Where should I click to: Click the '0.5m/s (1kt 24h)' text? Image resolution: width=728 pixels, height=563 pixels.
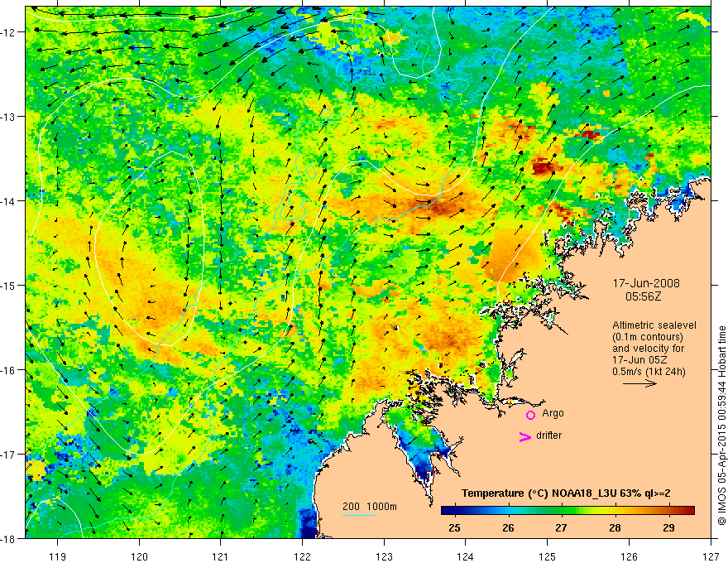(x=649, y=372)
